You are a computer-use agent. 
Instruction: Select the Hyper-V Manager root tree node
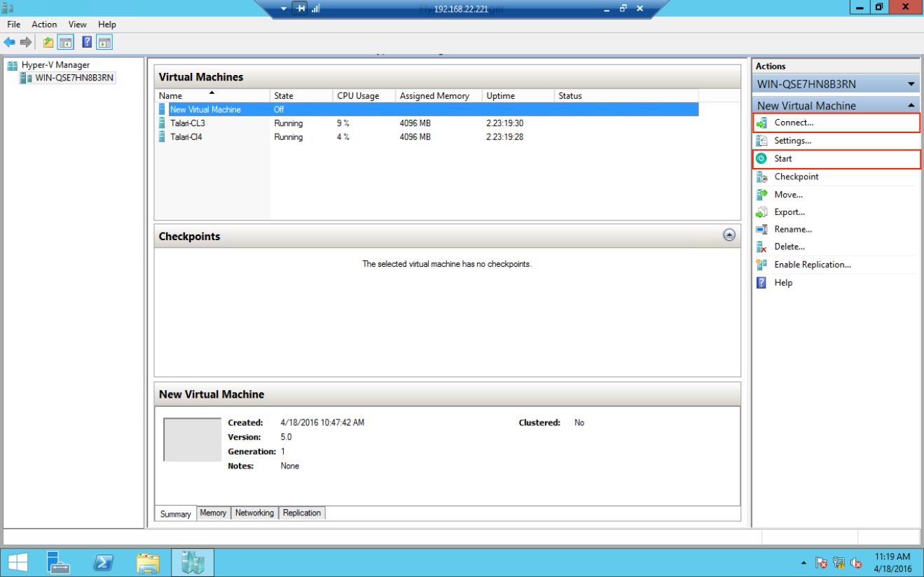click(55, 65)
